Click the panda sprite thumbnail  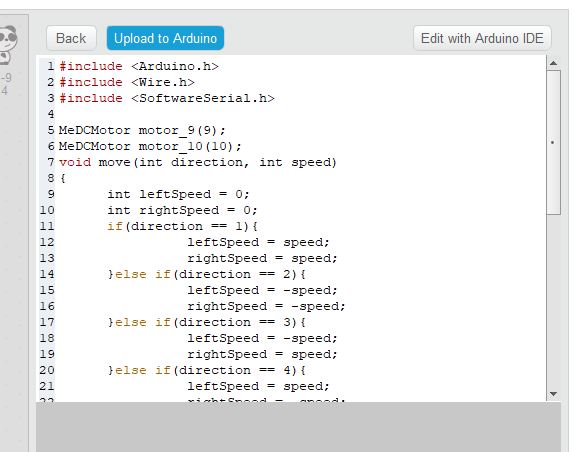8,44
